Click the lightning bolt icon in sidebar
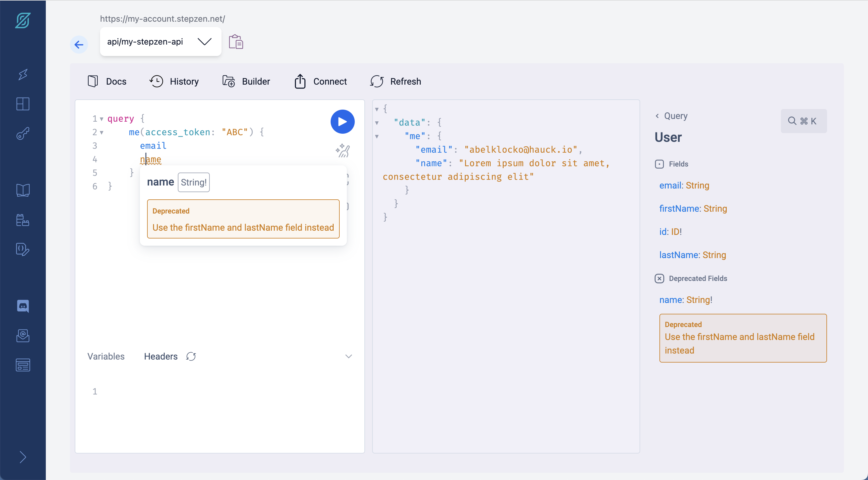The height and width of the screenshot is (480, 868). tap(23, 74)
